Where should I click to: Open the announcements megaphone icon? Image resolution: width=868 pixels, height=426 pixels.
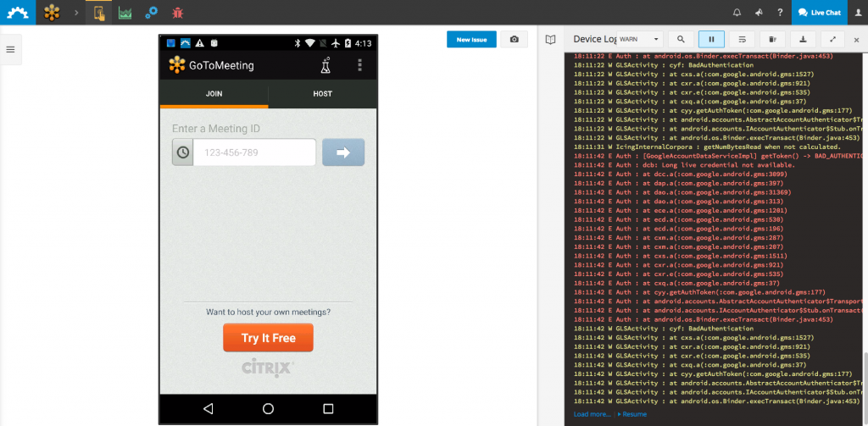click(759, 12)
